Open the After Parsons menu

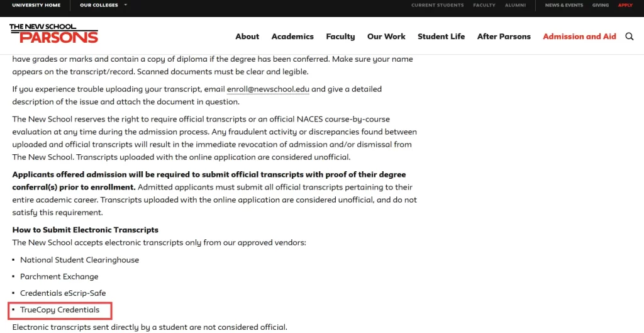pyautogui.click(x=504, y=37)
